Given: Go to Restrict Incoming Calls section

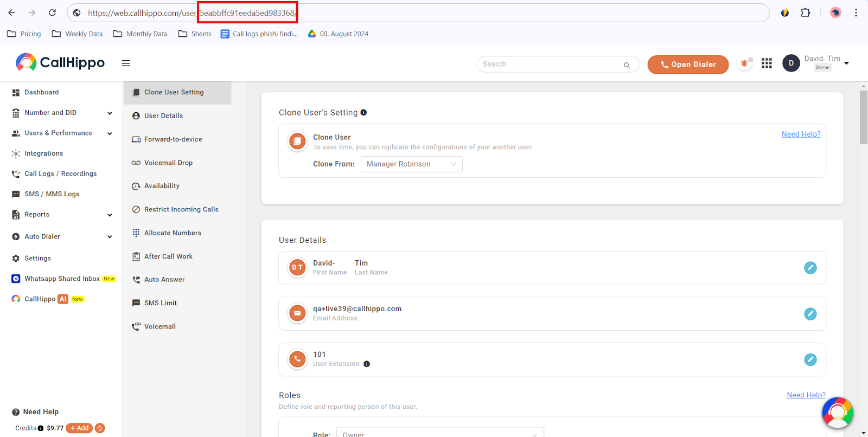Looking at the screenshot, I should pos(181,209).
